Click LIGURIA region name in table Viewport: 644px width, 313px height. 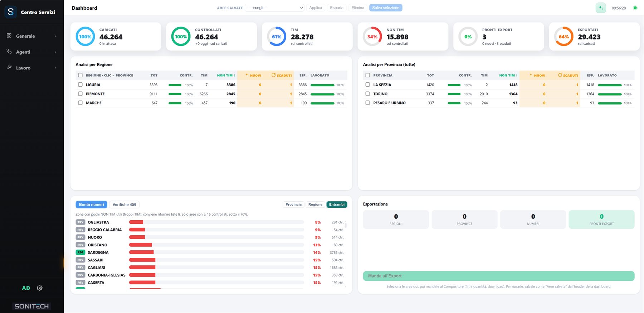(93, 85)
